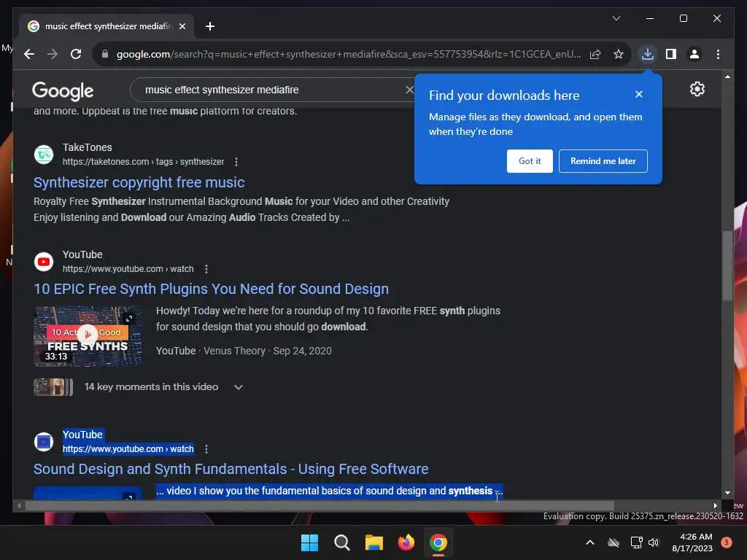The width and height of the screenshot is (747, 560).
Task: Open the tab search dropdown chevron
Action: click(616, 18)
